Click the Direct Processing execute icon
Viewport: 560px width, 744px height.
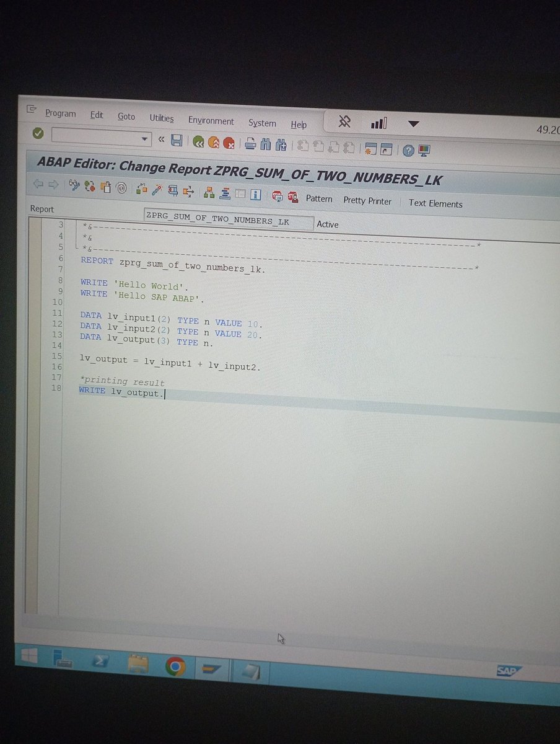click(173, 190)
